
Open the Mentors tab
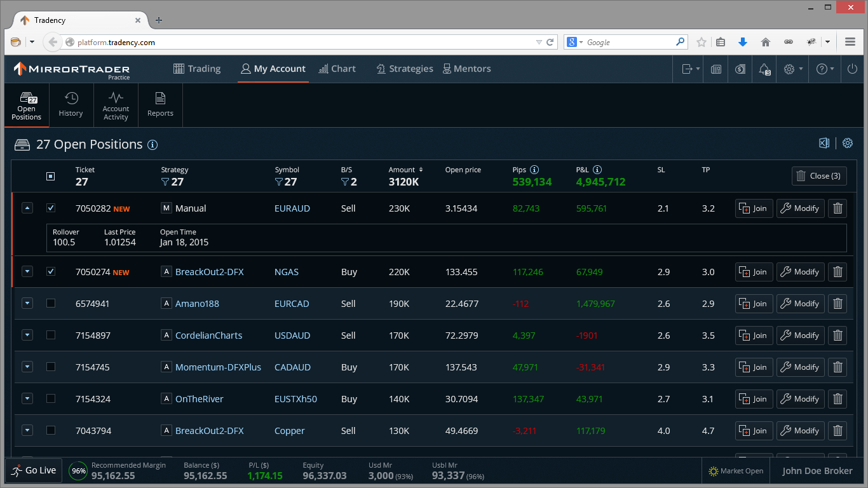click(x=467, y=69)
